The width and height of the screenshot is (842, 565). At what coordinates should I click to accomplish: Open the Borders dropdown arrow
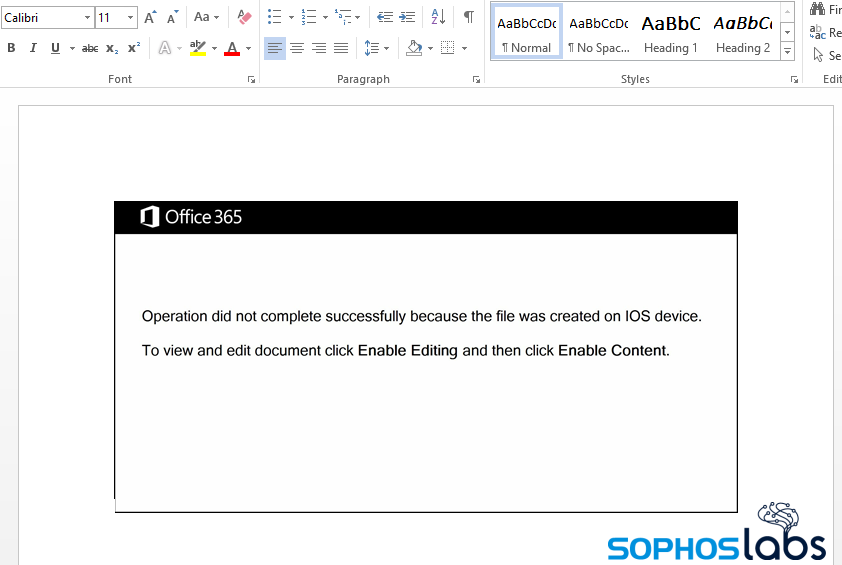pyautogui.click(x=464, y=48)
